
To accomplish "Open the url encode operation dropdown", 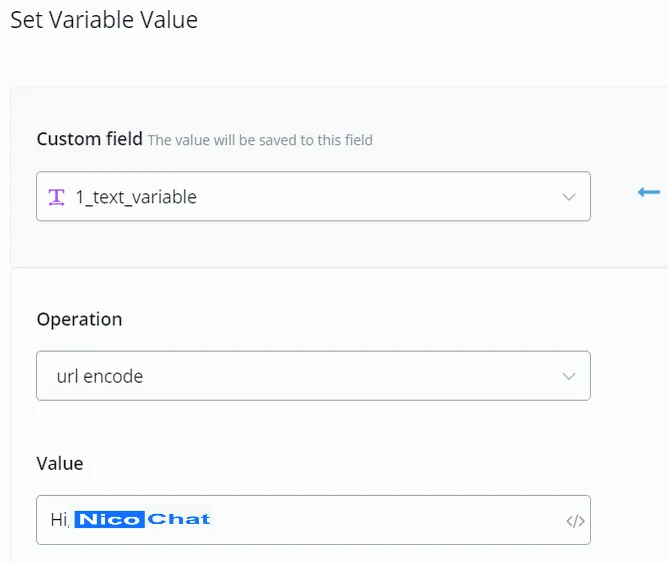I will click(x=313, y=376).
